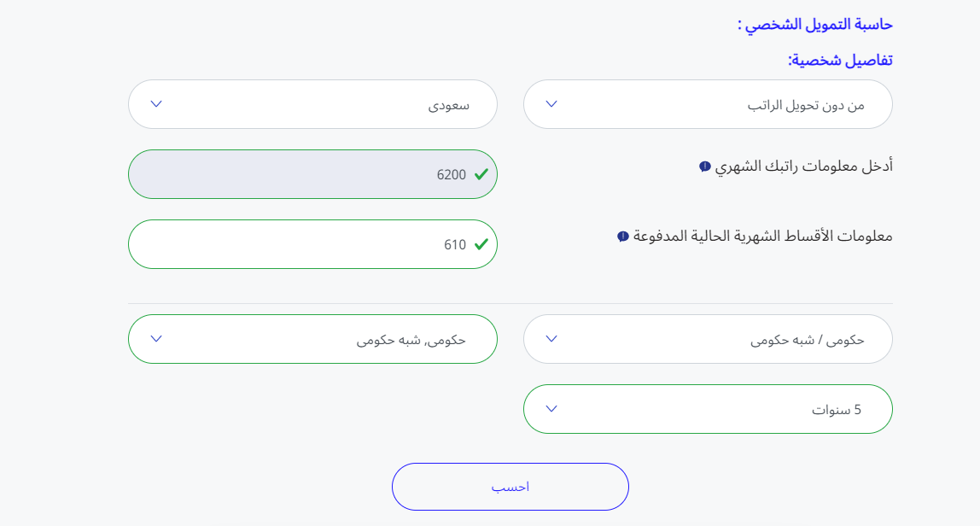Click the green checkmark in the 6200 field

(481, 174)
